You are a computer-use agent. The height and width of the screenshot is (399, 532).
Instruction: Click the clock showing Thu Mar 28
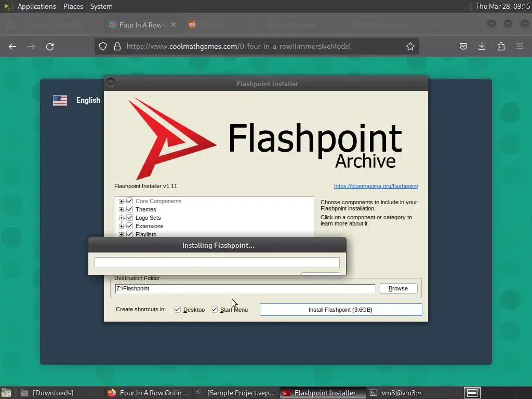tap(502, 6)
